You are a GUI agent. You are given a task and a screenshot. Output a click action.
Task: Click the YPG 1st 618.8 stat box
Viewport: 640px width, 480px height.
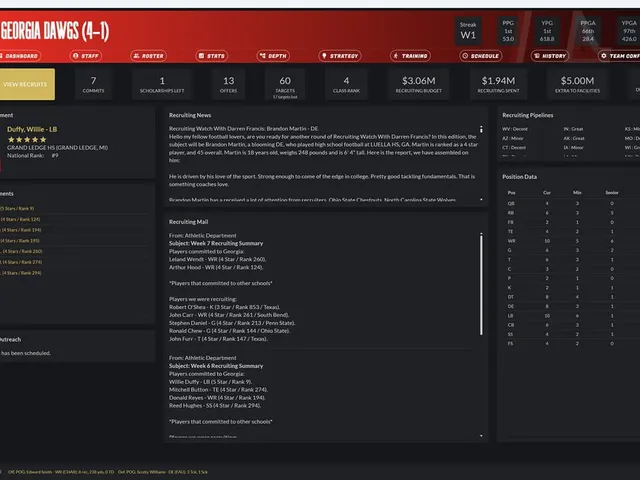(547, 31)
